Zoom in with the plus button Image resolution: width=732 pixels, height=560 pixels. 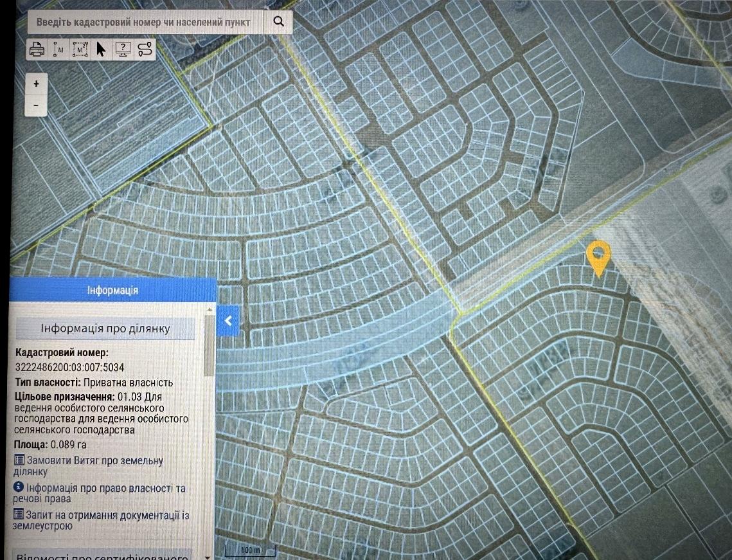(x=36, y=84)
